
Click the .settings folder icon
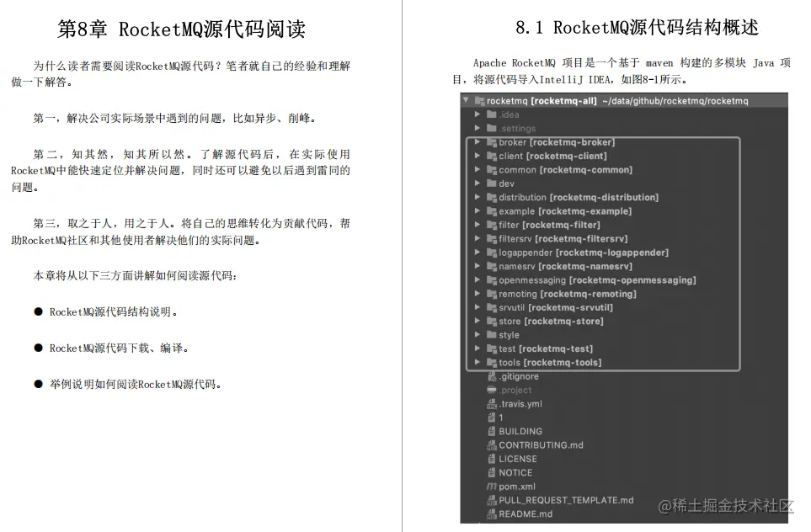492,128
